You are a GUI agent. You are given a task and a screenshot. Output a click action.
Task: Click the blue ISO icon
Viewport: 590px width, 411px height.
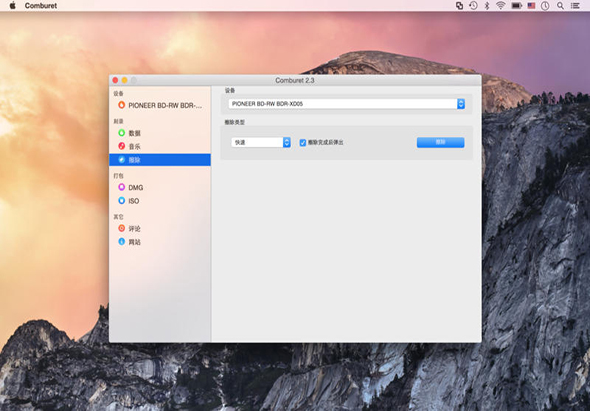tap(122, 201)
